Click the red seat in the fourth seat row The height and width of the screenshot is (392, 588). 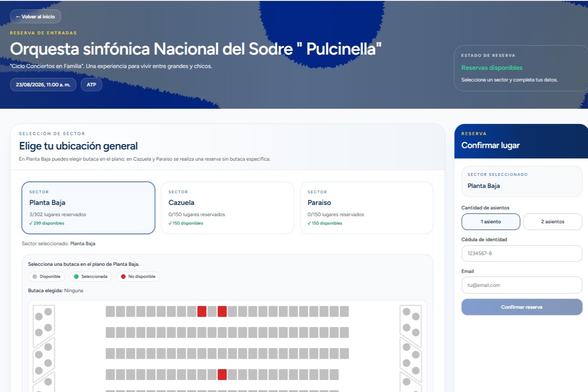(222, 375)
